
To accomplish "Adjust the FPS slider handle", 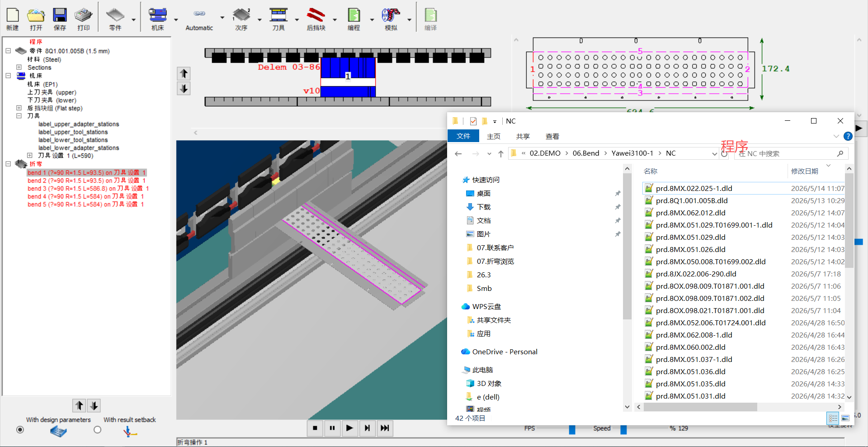I will pyautogui.click(x=572, y=429).
